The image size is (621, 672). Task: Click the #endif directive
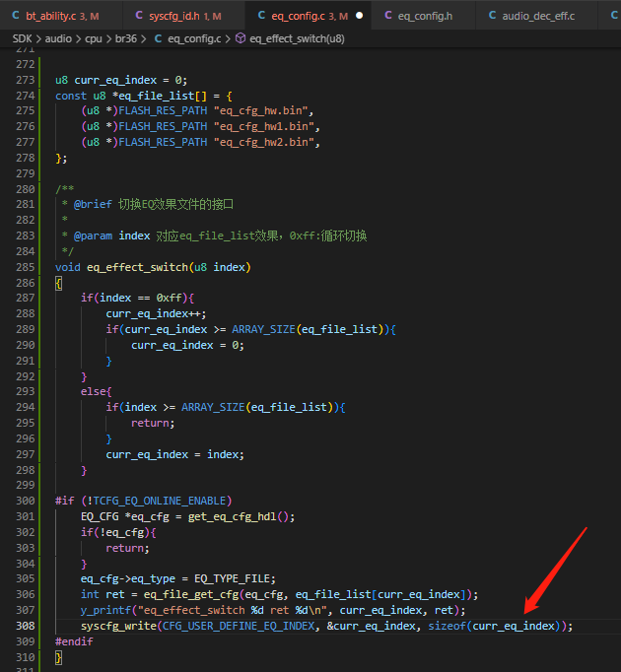(74, 641)
